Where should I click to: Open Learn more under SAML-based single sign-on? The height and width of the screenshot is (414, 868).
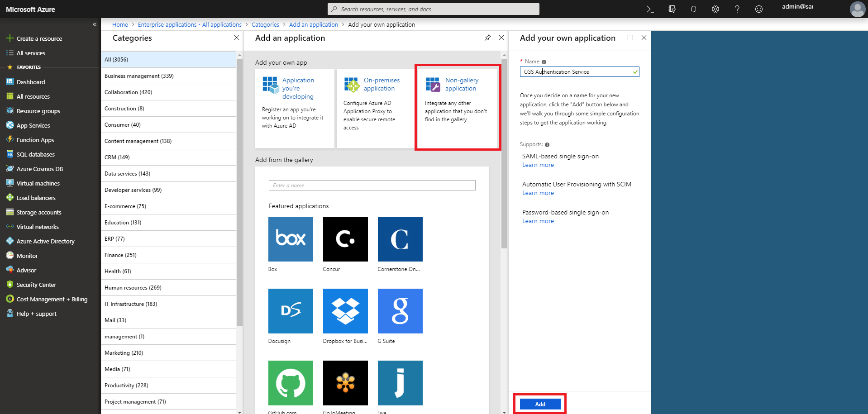point(538,165)
